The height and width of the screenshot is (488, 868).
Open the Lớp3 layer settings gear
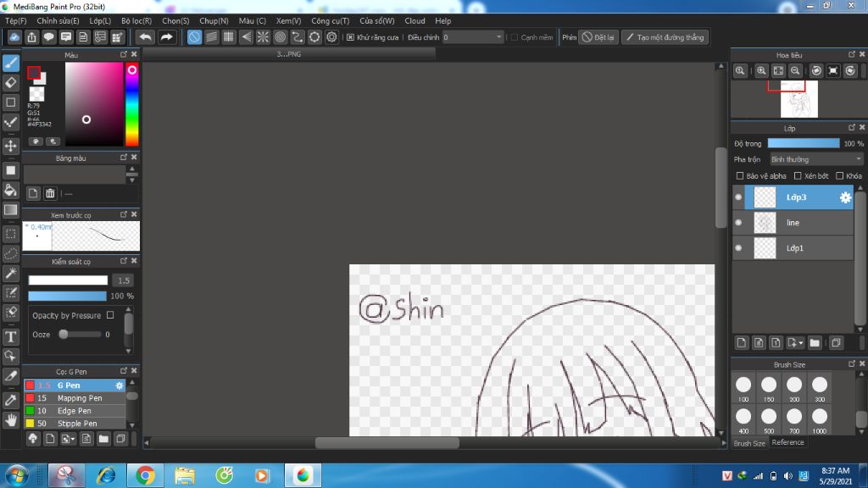[x=845, y=197]
